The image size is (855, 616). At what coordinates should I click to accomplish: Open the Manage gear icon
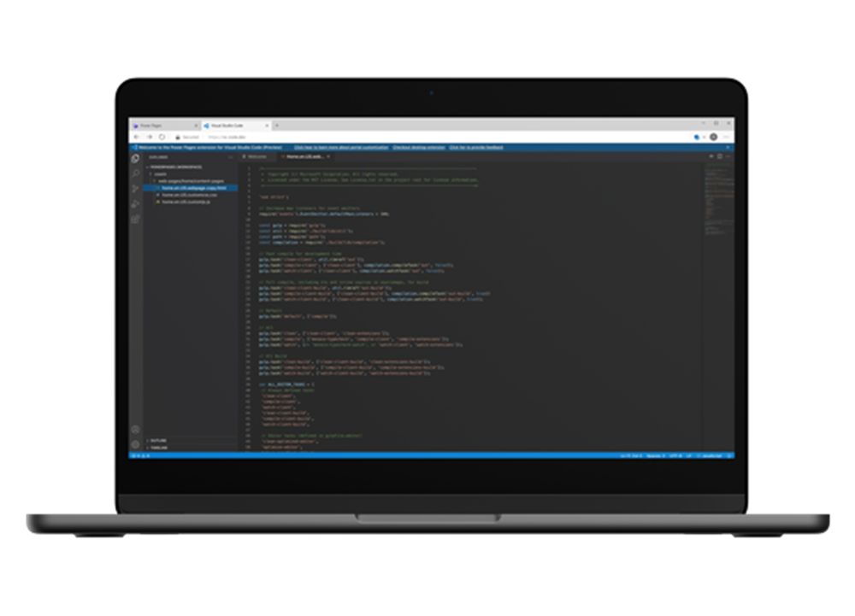coord(135,444)
